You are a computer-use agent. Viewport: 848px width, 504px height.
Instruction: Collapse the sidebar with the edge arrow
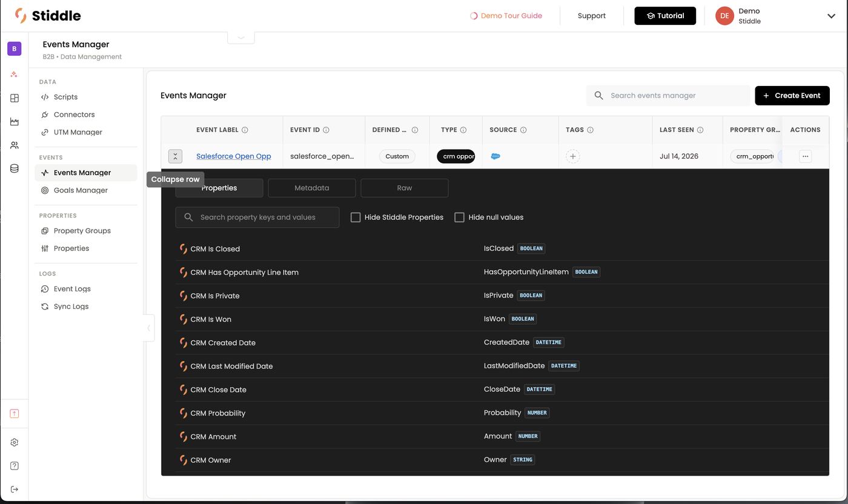149,328
